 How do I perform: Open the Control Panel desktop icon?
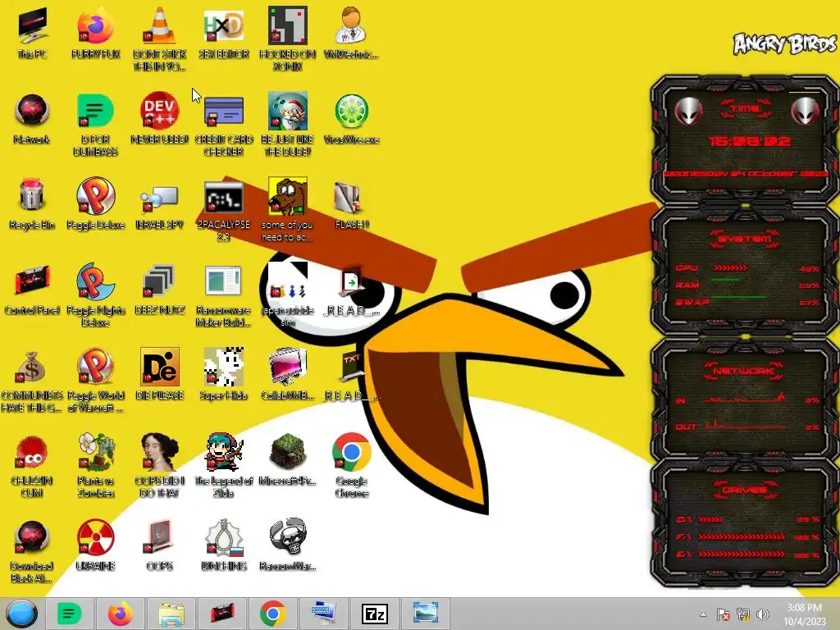point(32,290)
